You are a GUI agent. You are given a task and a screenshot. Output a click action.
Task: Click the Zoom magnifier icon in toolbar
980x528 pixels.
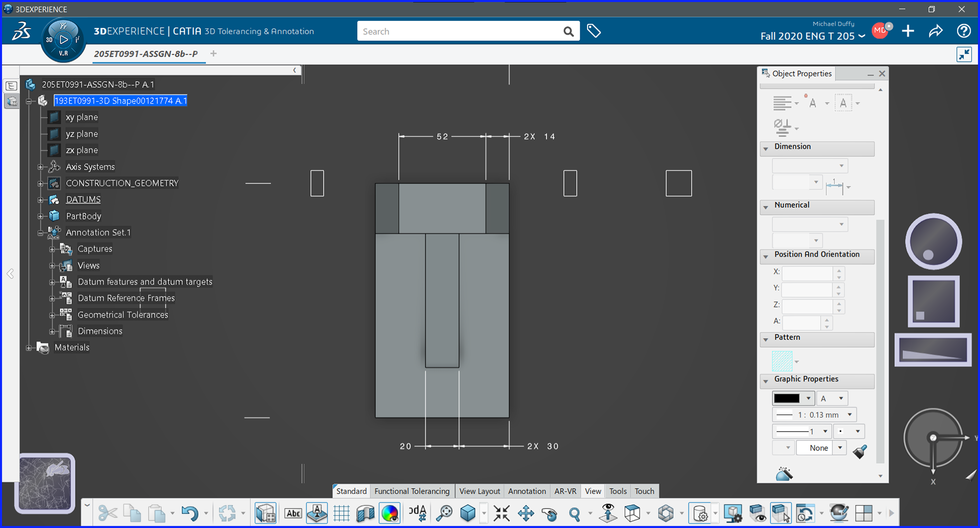pyautogui.click(x=575, y=514)
